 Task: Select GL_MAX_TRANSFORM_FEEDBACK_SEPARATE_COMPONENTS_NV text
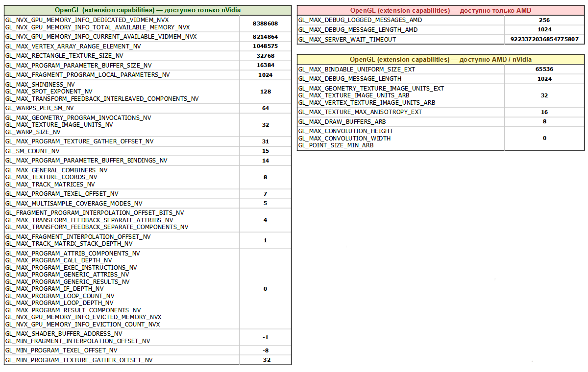tap(97, 227)
